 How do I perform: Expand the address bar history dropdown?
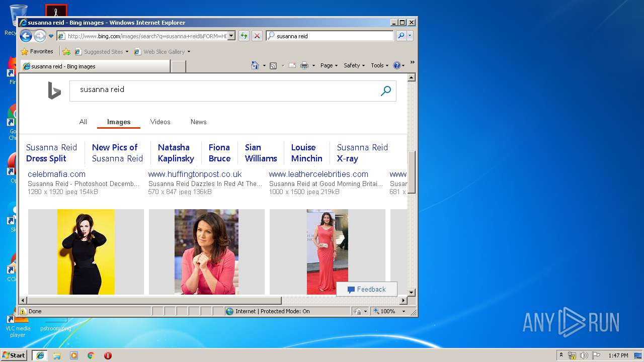click(231, 36)
